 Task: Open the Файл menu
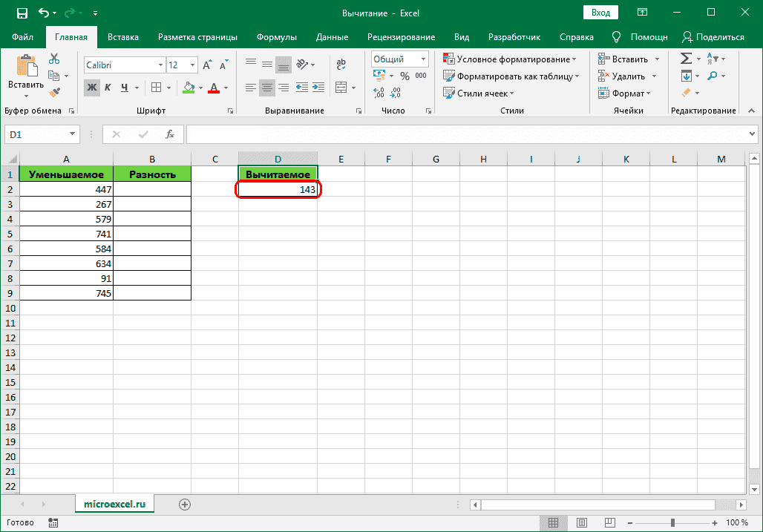click(x=22, y=37)
